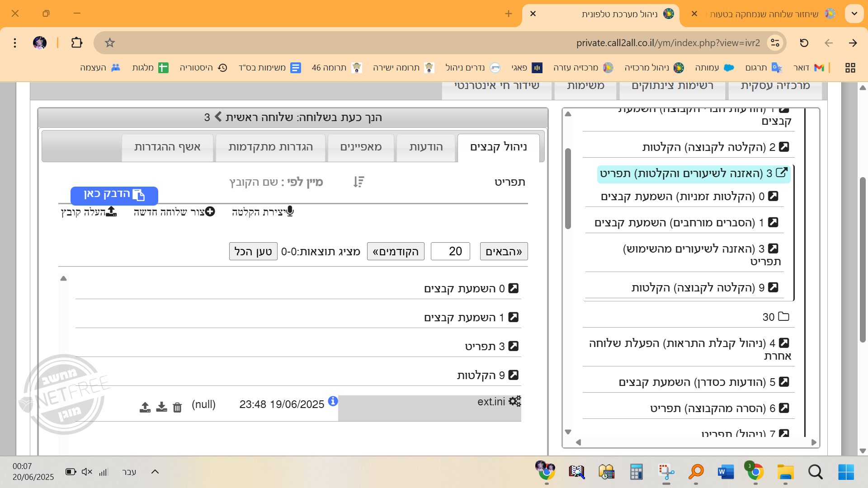Reload the page
This screenshot has height=488, width=868.
[804, 42]
